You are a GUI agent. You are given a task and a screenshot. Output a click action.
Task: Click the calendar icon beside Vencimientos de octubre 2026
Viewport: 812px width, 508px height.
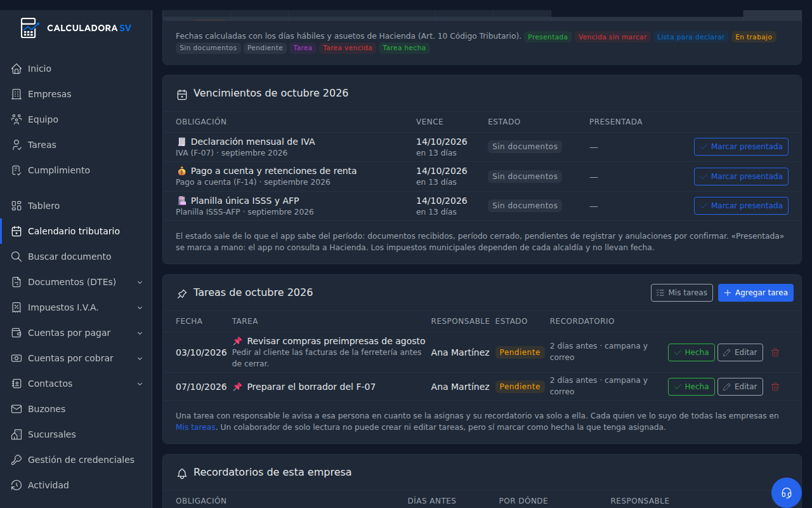tap(182, 95)
